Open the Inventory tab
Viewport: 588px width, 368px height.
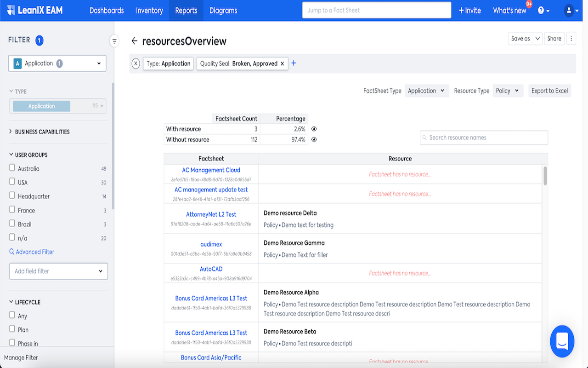pyautogui.click(x=149, y=11)
